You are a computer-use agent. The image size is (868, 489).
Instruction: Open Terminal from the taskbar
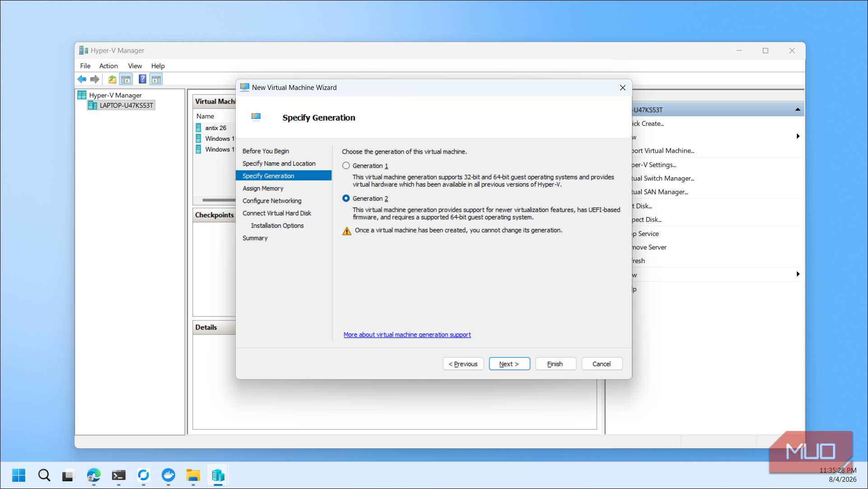point(118,475)
